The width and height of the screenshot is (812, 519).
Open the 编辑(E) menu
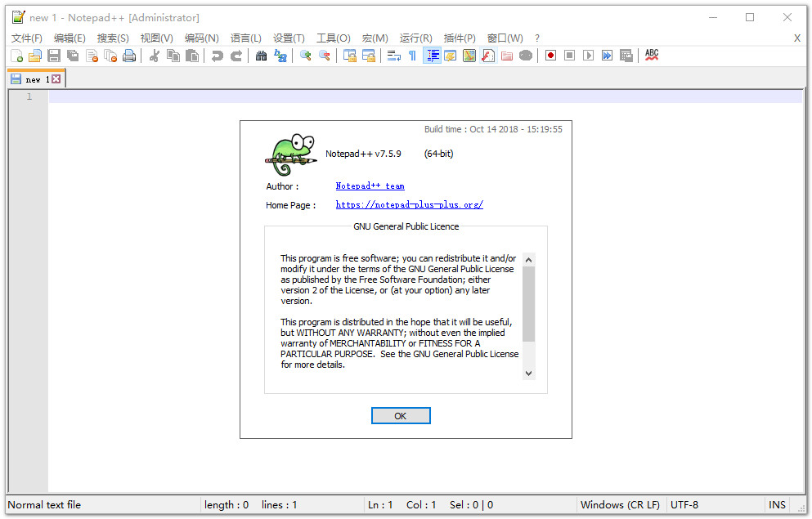70,38
